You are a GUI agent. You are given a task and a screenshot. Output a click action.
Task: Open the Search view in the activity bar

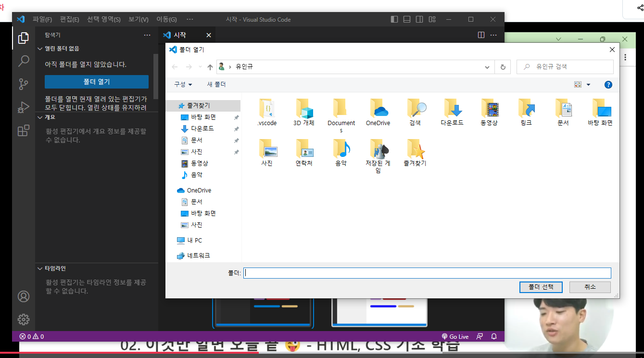pyautogui.click(x=23, y=61)
